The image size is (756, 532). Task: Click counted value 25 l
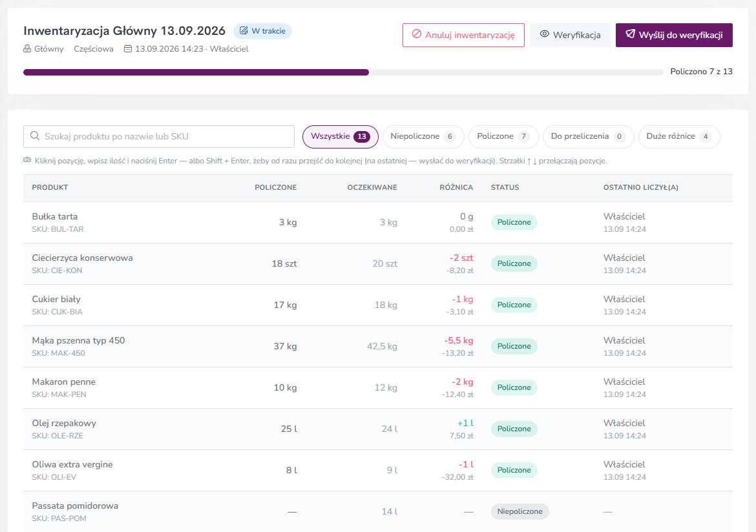[289, 429]
